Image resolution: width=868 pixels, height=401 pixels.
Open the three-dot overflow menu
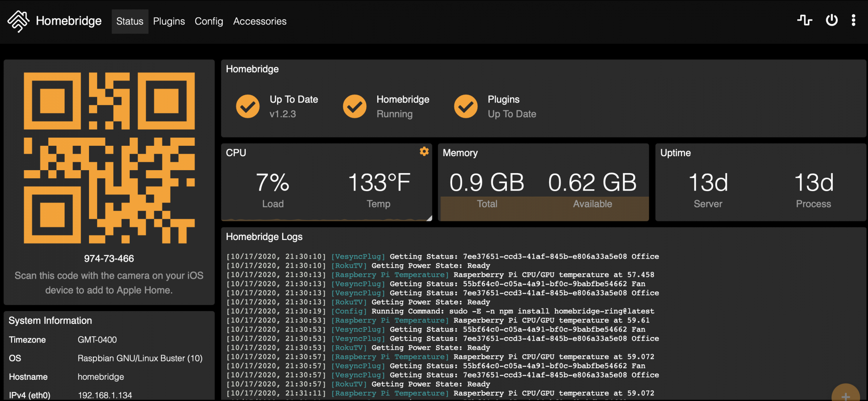click(853, 20)
